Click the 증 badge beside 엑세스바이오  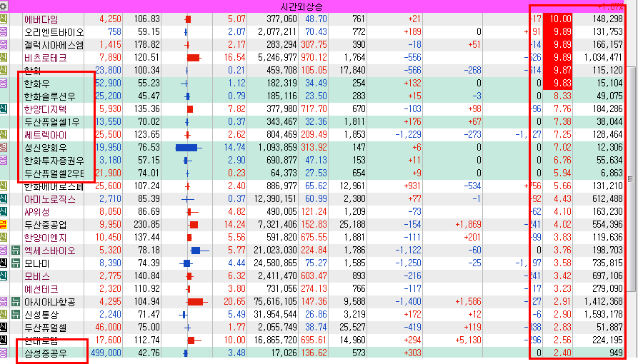4,251
